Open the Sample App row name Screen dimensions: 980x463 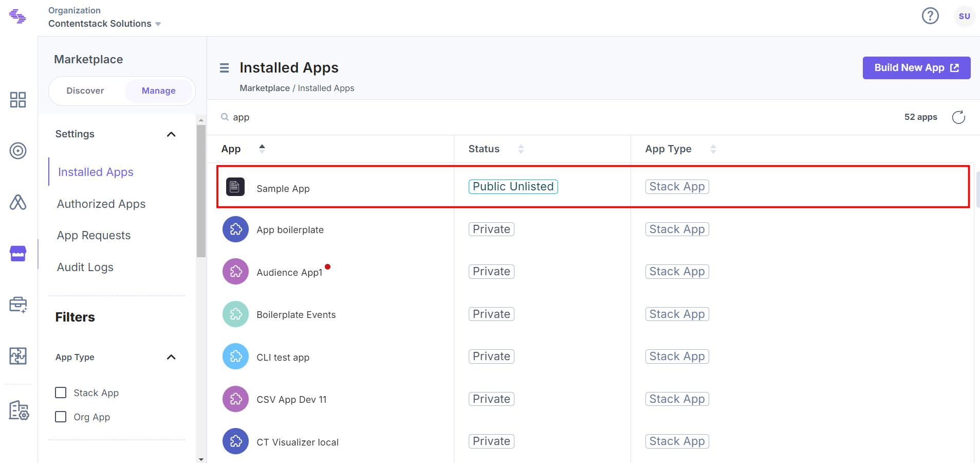[283, 188]
